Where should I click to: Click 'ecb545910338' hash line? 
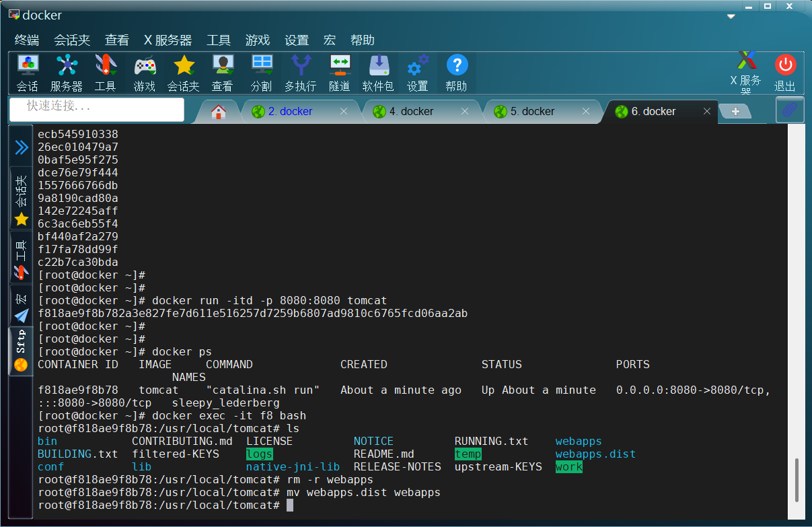coord(78,135)
